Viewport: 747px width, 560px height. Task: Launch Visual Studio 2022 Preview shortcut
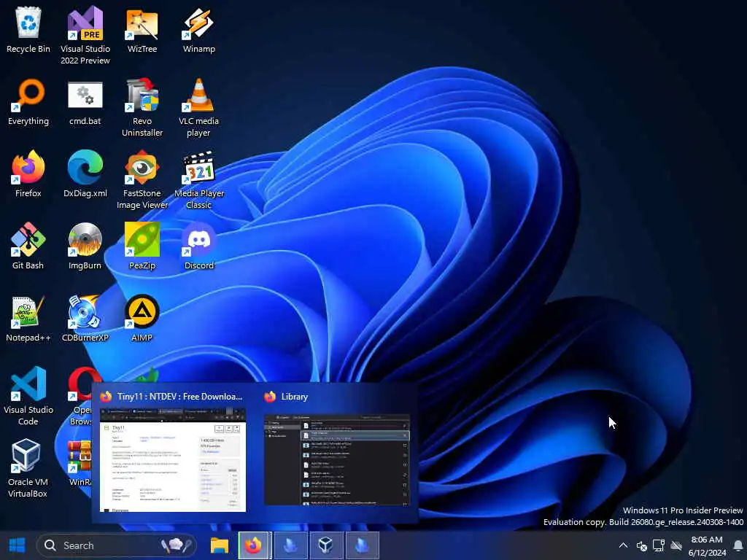85,35
